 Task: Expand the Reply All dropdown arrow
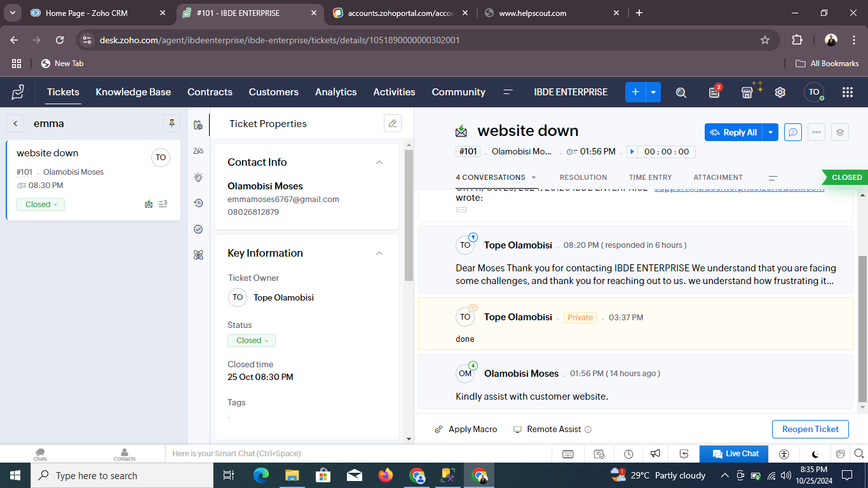(770, 132)
